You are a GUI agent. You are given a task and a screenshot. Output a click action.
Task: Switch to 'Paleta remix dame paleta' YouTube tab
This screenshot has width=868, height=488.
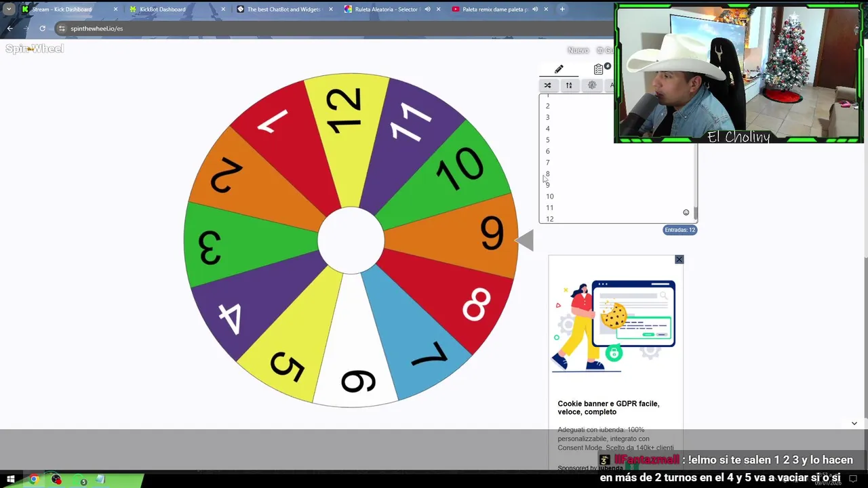[x=495, y=9]
